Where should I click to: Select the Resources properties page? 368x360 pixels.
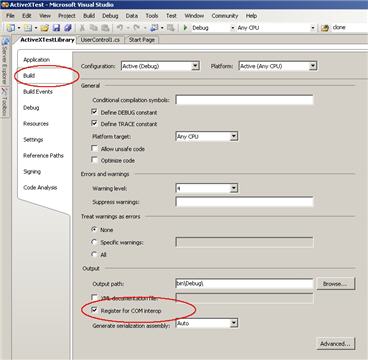[36, 124]
